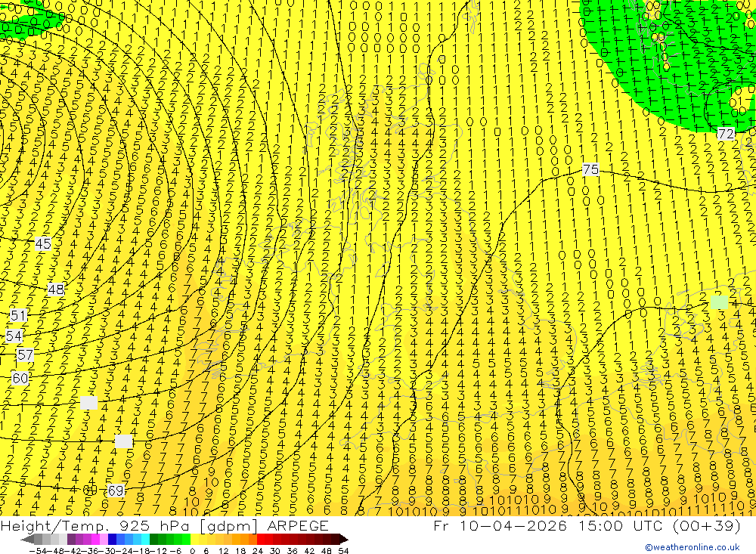
Task: Click the 75 height contour label
Action: point(590,169)
